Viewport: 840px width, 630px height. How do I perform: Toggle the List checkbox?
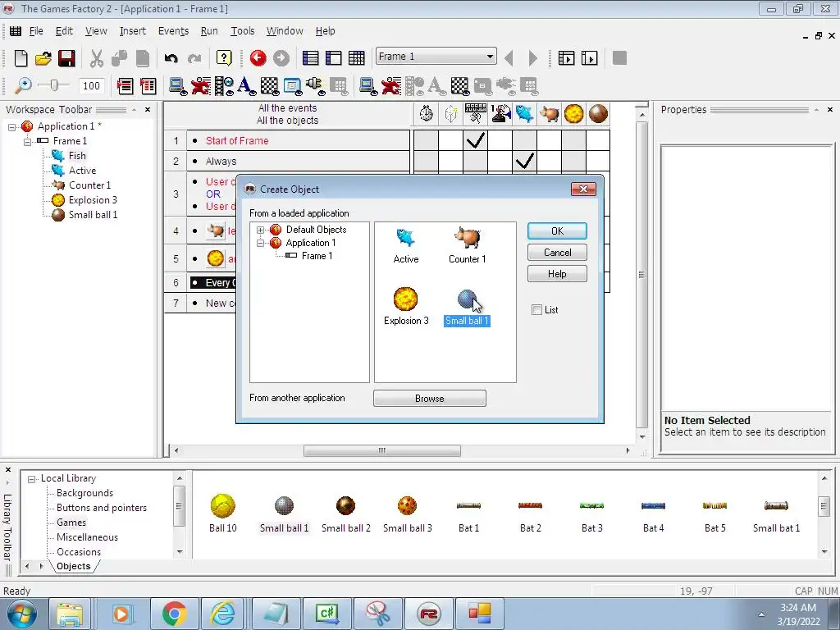point(536,309)
